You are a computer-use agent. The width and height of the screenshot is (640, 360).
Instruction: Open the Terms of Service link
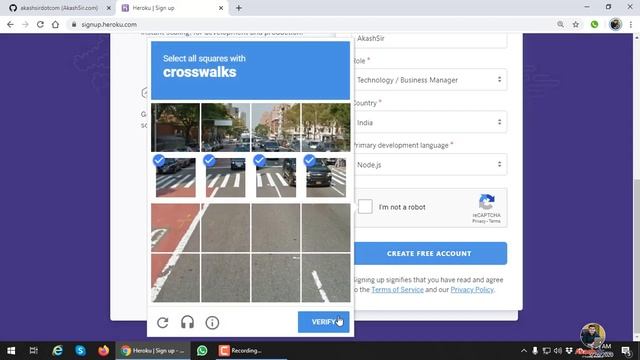point(397,289)
